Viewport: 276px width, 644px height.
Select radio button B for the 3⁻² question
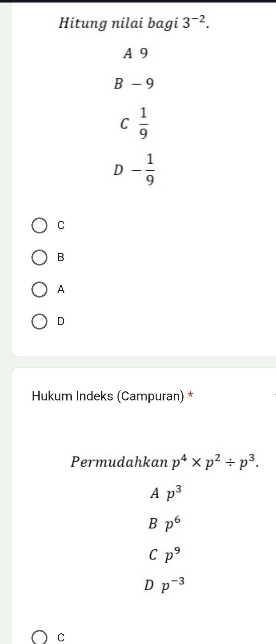point(40,257)
